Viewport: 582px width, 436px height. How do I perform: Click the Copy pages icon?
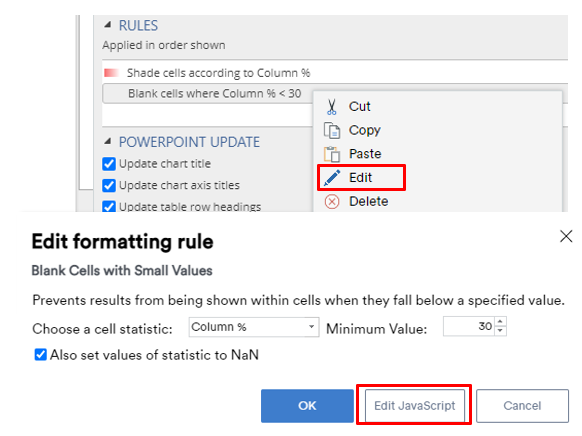coord(331,130)
